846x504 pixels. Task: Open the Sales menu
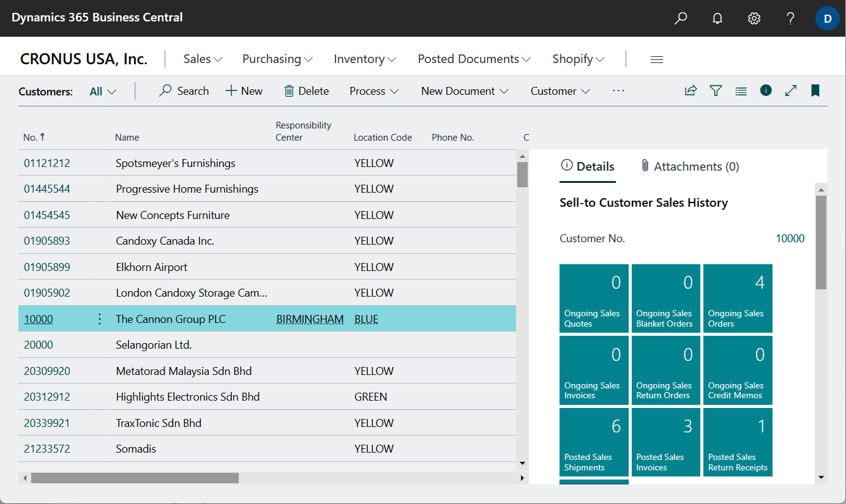click(203, 59)
